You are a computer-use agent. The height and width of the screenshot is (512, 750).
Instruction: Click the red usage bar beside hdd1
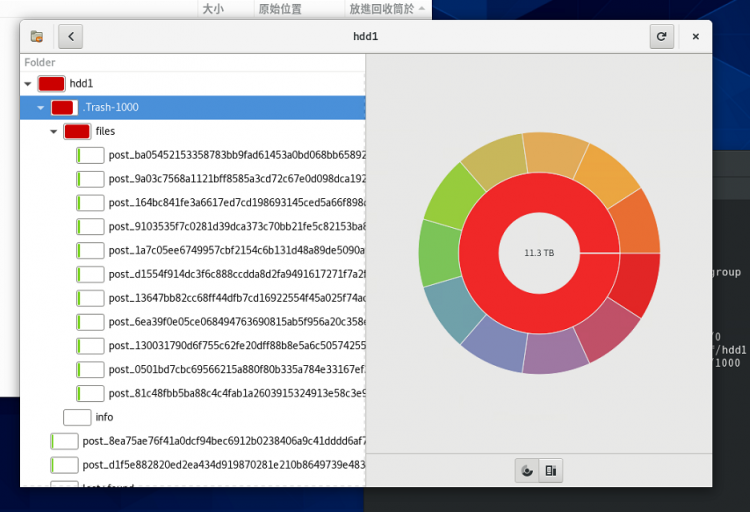51,84
